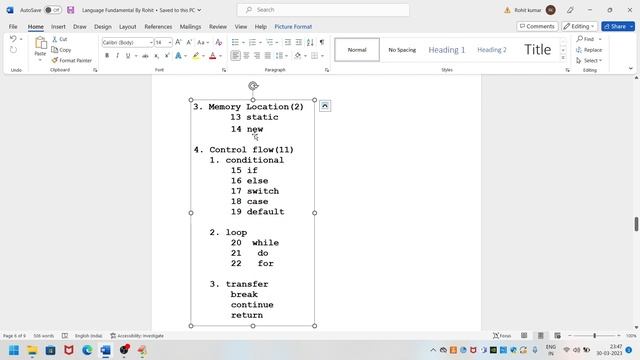Image resolution: width=640 pixels, height=360 pixels.
Task: Open the font name dropdown
Action: tap(151, 42)
